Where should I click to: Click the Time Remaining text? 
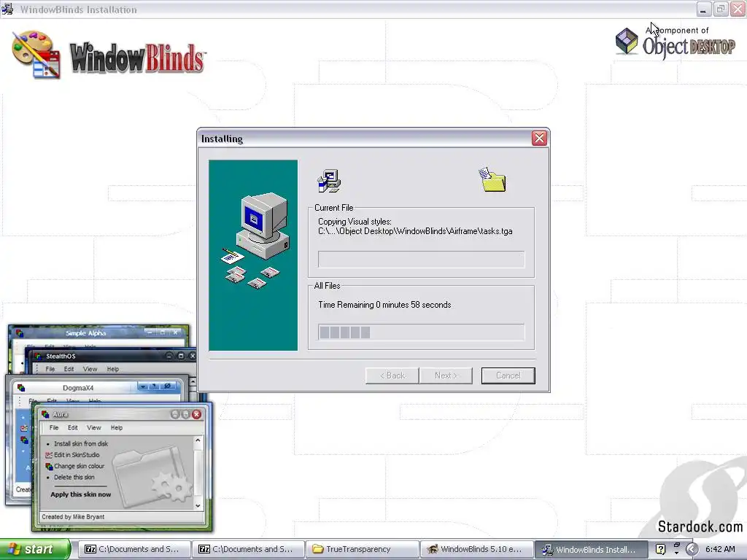point(384,305)
